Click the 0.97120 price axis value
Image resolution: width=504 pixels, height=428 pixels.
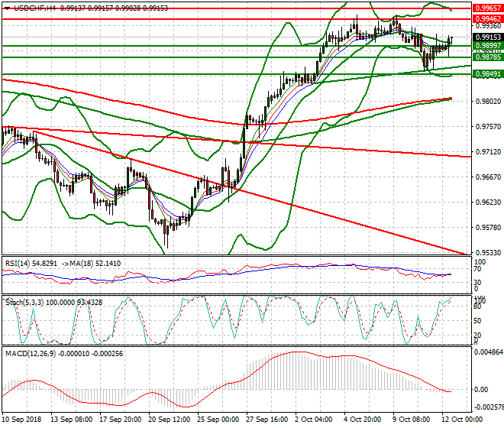point(488,151)
